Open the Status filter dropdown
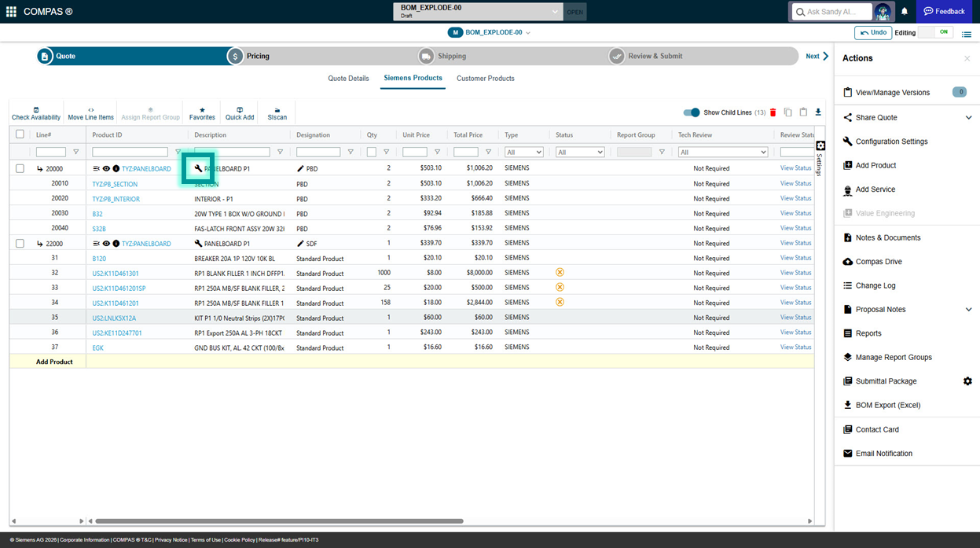The height and width of the screenshot is (548, 980). coord(580,152)
